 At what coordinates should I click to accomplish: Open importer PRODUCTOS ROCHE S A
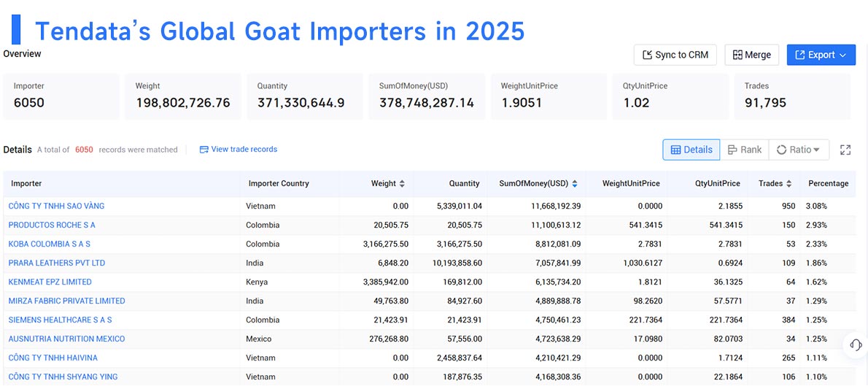(52, 225)
